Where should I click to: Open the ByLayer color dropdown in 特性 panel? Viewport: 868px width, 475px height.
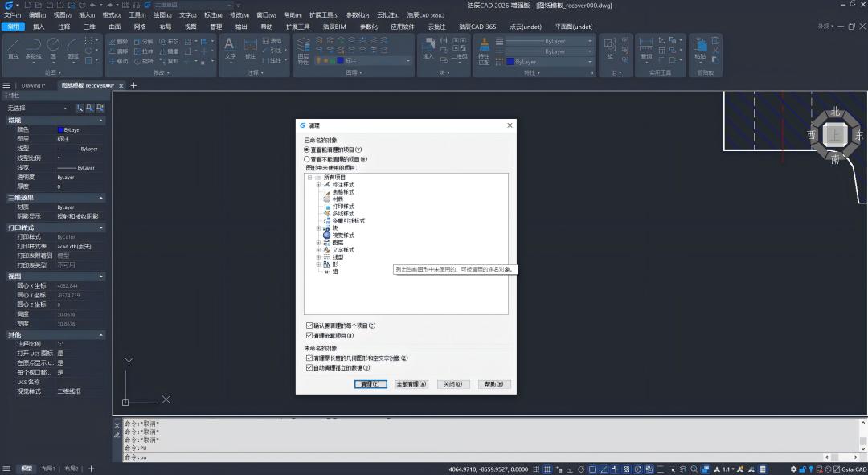(x=590, y=61)
